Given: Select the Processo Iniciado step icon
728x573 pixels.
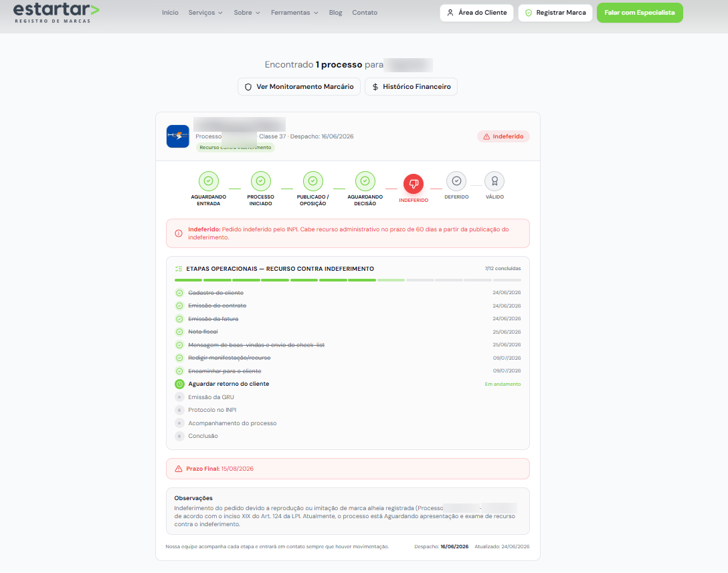Looking at the screenshot, I should tap(260, 181).
